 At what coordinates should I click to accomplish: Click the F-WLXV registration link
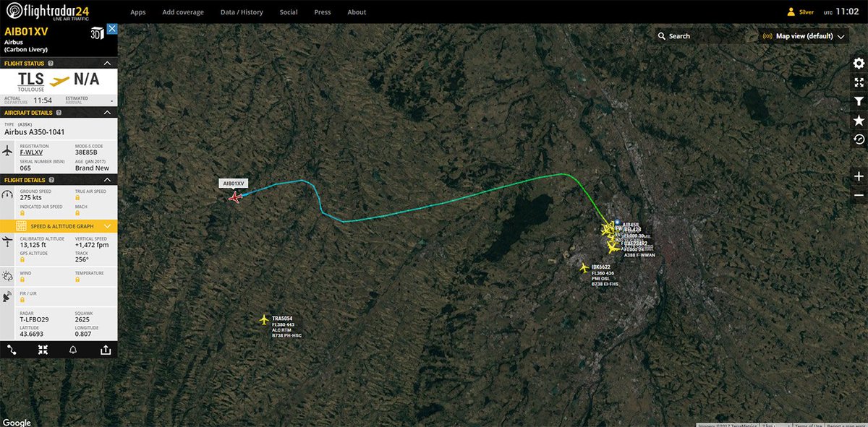(x=31, y=153)
